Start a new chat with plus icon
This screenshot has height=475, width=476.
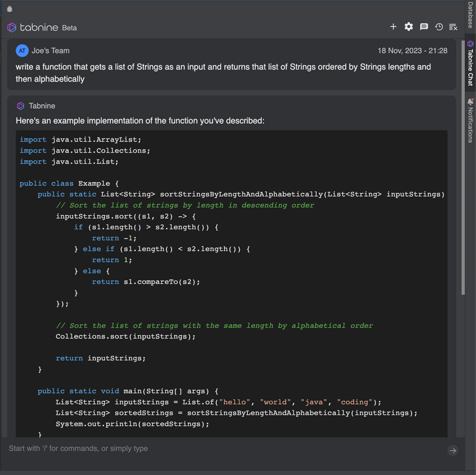393,26
